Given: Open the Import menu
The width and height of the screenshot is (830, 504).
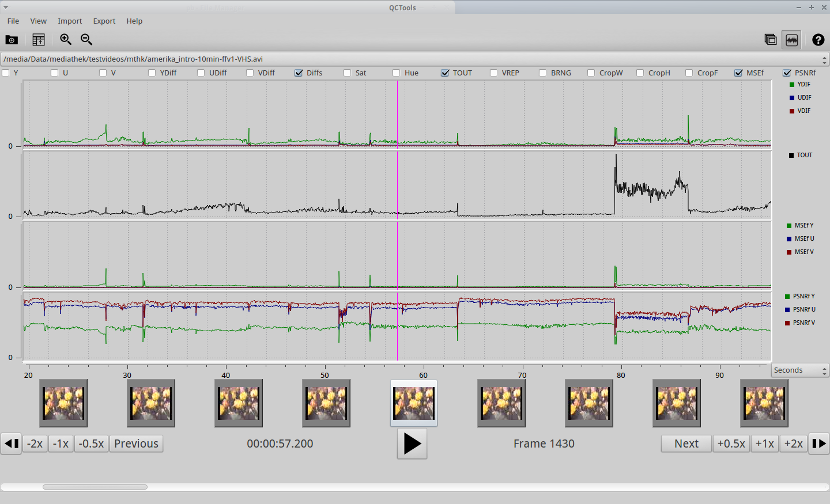Looking at the screenshot, I should (70, 21).
